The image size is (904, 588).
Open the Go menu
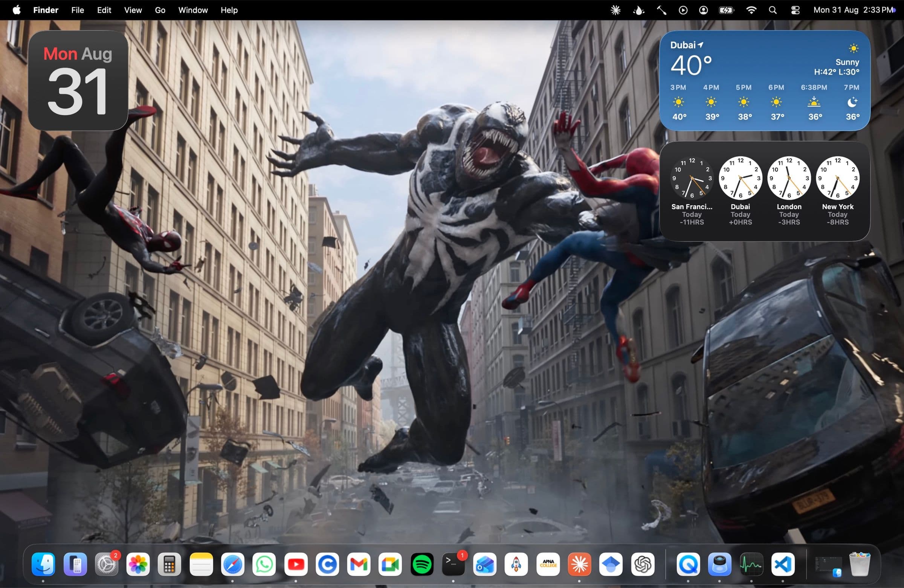(x=160, y=10)
